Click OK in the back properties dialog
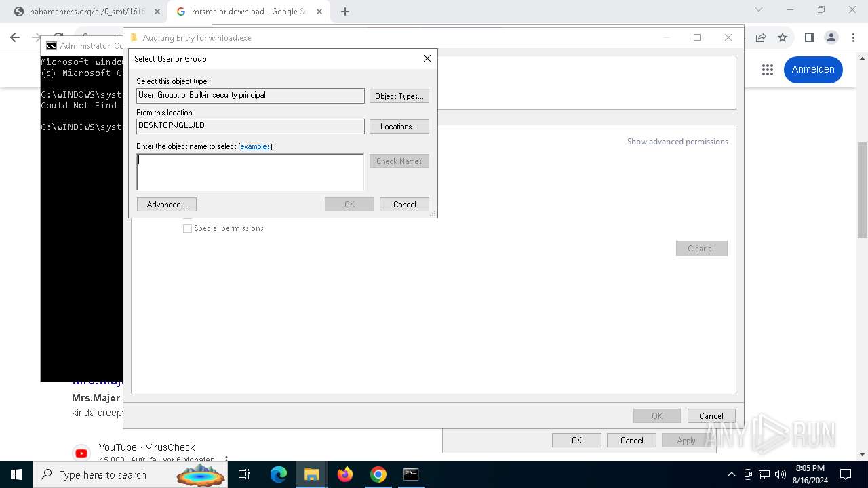Viewport: 868px width, 488px height. [x=576, y=441]
